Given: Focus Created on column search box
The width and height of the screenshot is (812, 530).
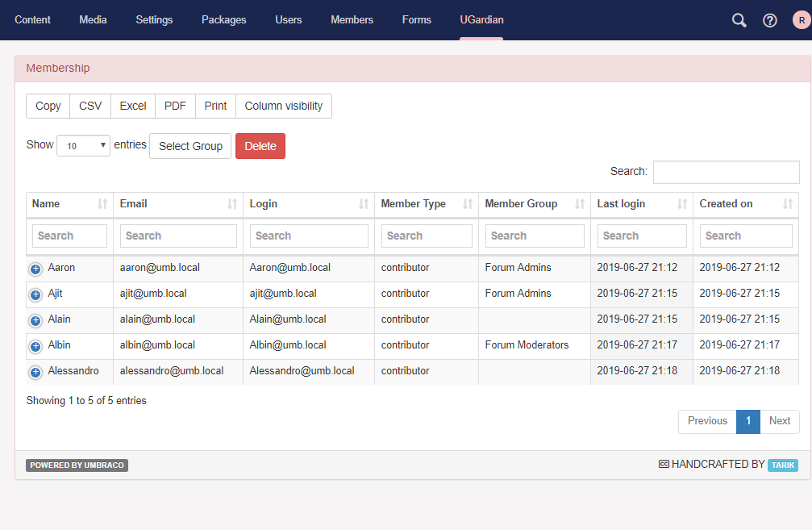Looking at the screenshot, I should [x=746, y=236].
